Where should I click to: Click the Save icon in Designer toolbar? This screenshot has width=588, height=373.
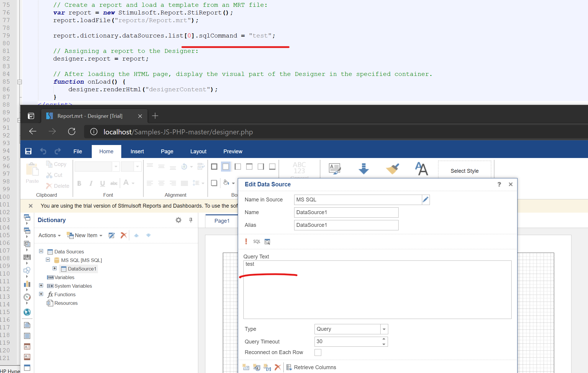tap(28, 151)
